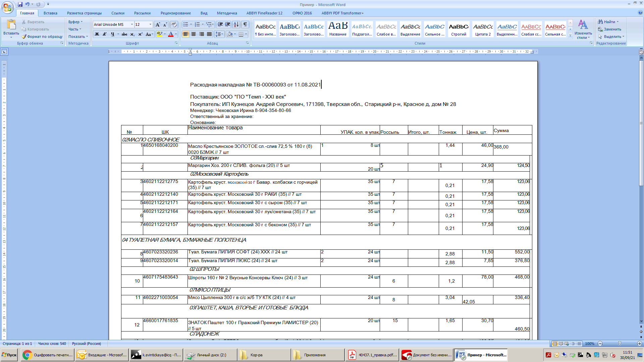Switch to the Вставка ribbon tab
Viewport: 644px width, 362px height.
pyautogui.click(x=50, y=13)
